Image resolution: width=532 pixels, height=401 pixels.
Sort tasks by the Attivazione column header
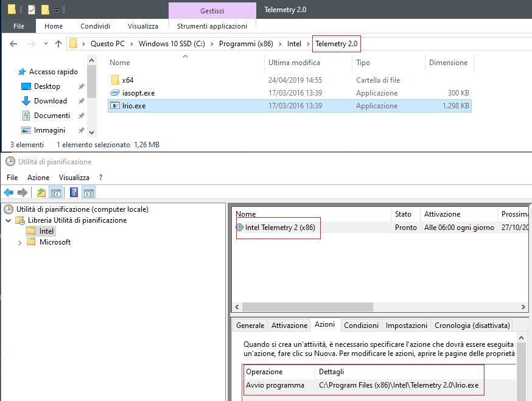click(x=442, y=214)
